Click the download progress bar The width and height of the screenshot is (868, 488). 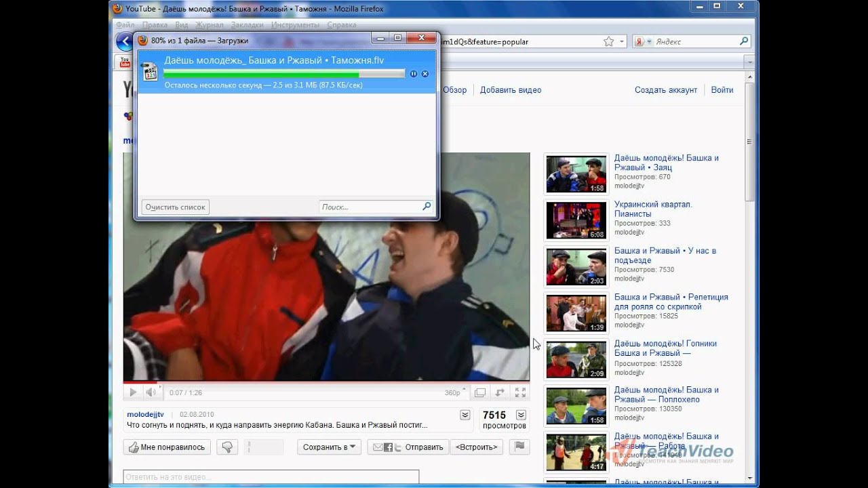pyautogui.click(x=284, y=73)
